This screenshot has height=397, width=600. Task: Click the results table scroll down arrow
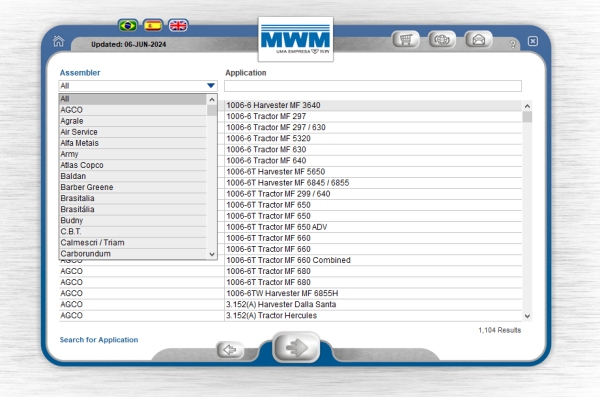pyautogui.click(x=527, y=316)
